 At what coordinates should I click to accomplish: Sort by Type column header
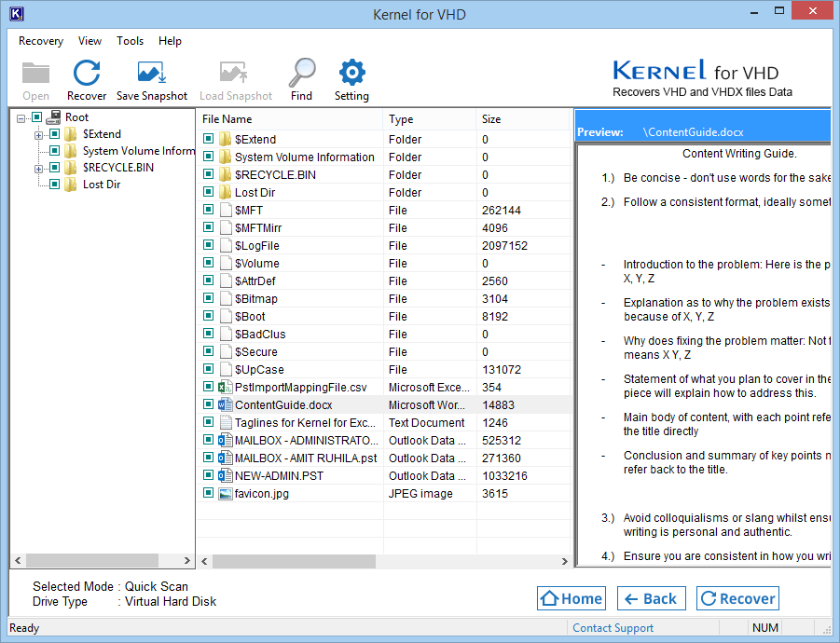coord(430,119)
